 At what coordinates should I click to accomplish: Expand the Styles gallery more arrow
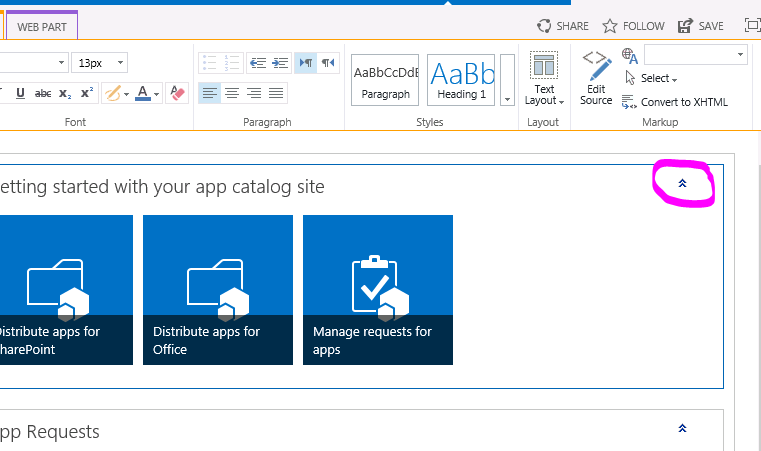click(507, 99)
